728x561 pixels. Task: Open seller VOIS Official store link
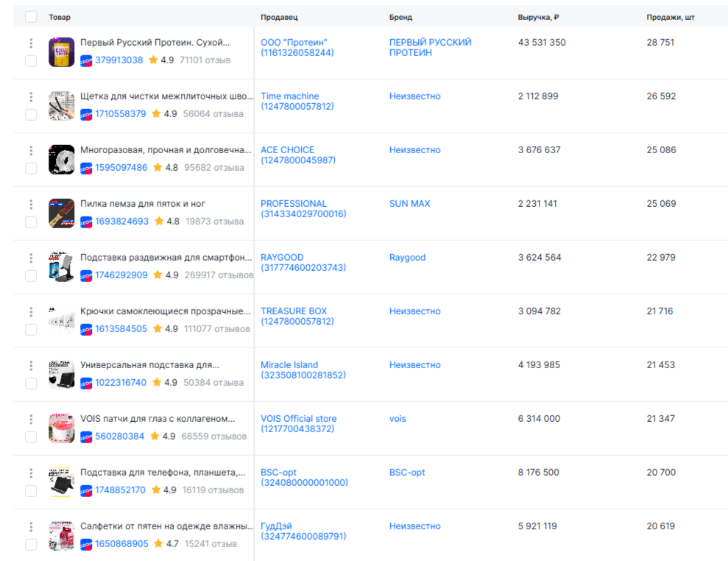pos(299,423)
